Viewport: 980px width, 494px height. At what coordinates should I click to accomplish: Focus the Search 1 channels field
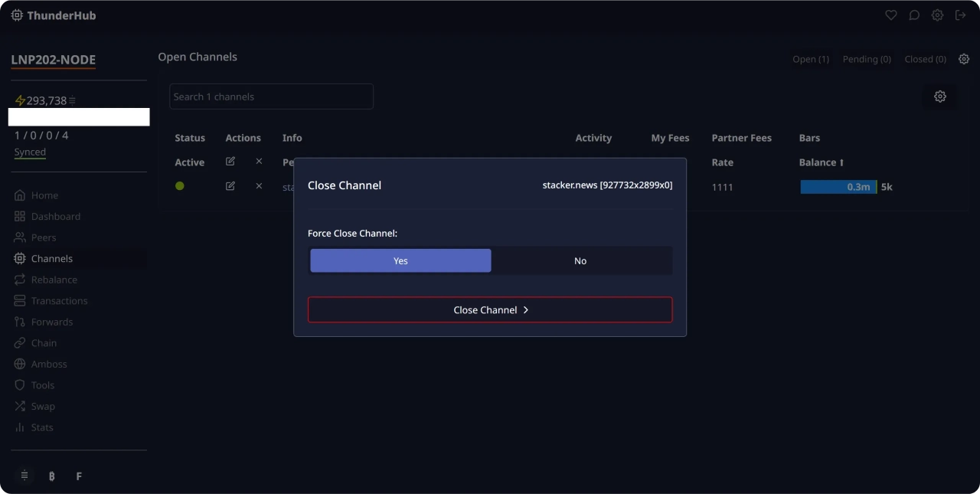(x=271, y=97)
